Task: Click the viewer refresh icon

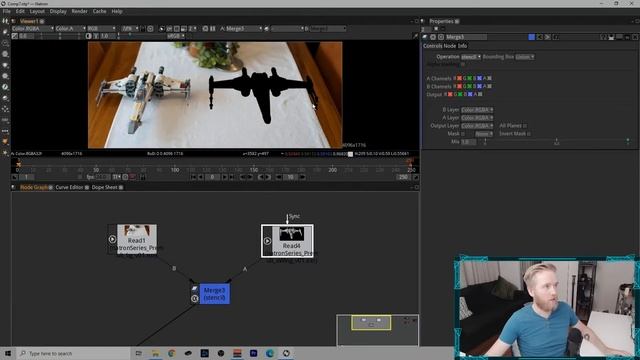Action: tap(205, 29)
